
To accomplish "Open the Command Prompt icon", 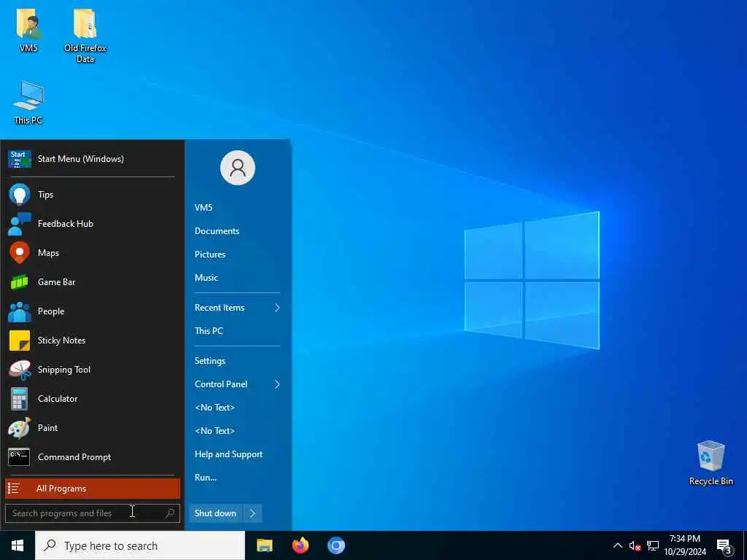I will click(20, 457).
